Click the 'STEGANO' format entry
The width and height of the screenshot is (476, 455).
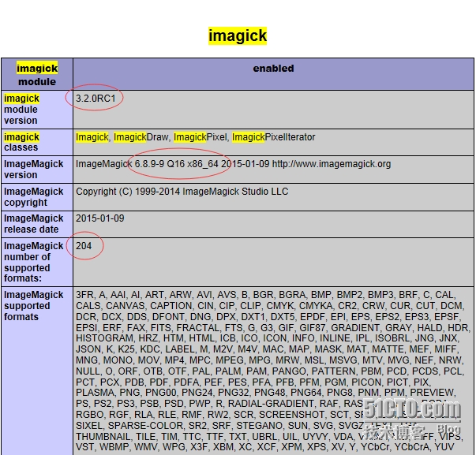[x=259, y=426]
